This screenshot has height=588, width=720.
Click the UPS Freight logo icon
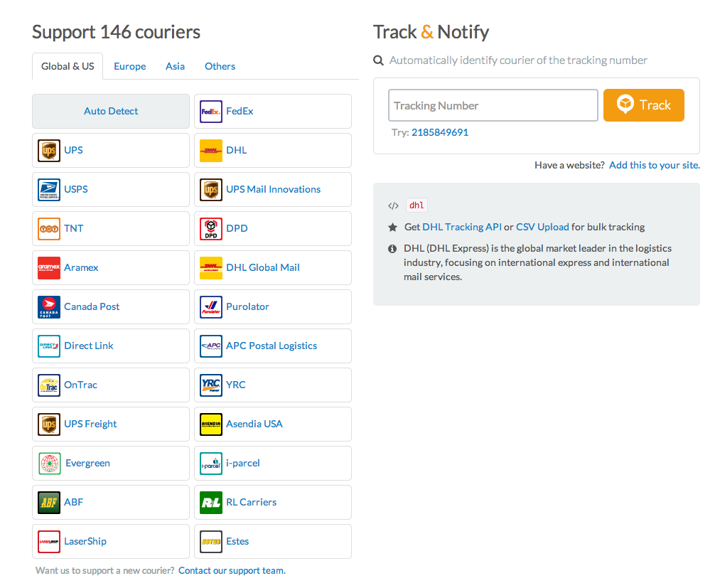(x=48, y=424)
